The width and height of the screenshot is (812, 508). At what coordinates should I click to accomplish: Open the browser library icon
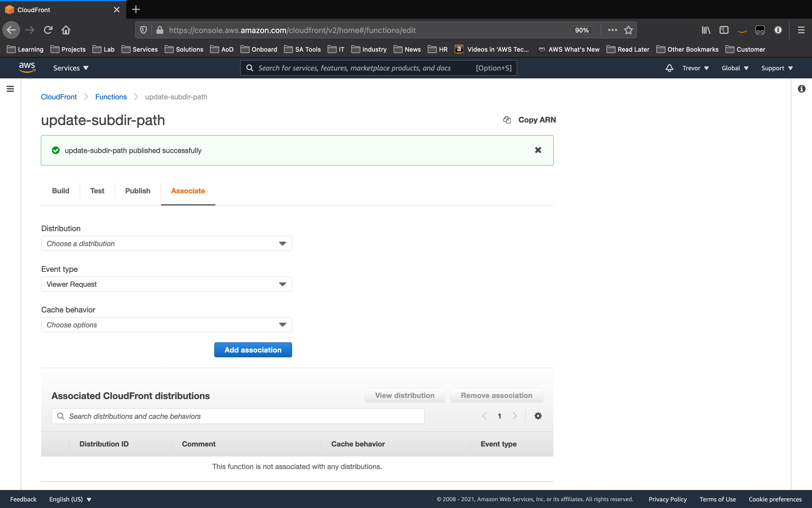point(706,30)
